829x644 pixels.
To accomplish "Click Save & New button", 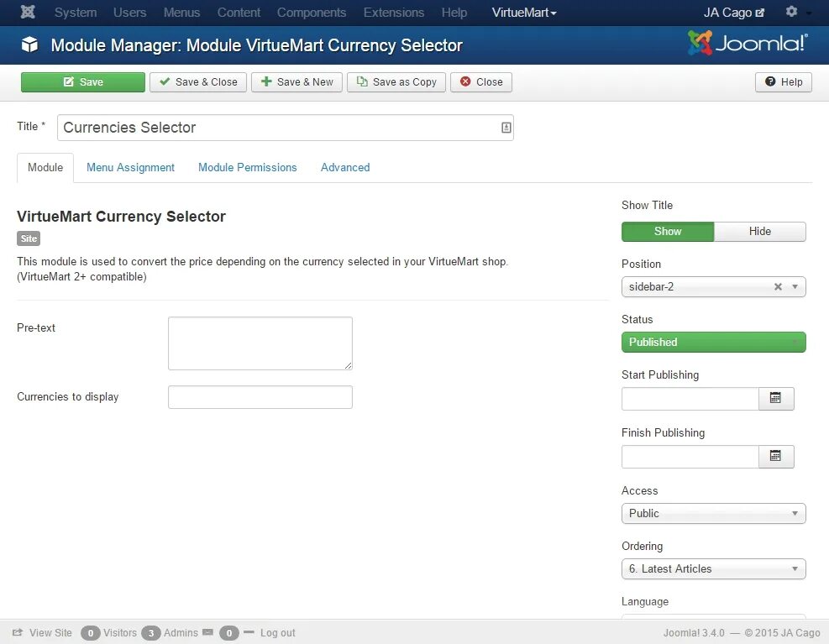I will coord(296,82).
